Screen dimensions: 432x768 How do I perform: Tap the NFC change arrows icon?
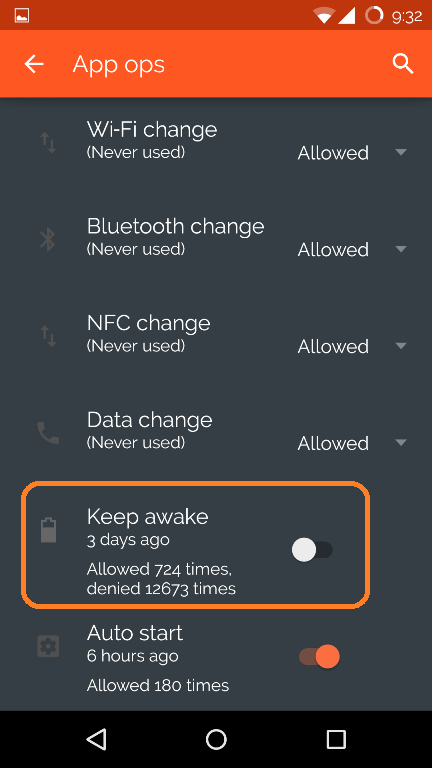click(x=48, y=336)
